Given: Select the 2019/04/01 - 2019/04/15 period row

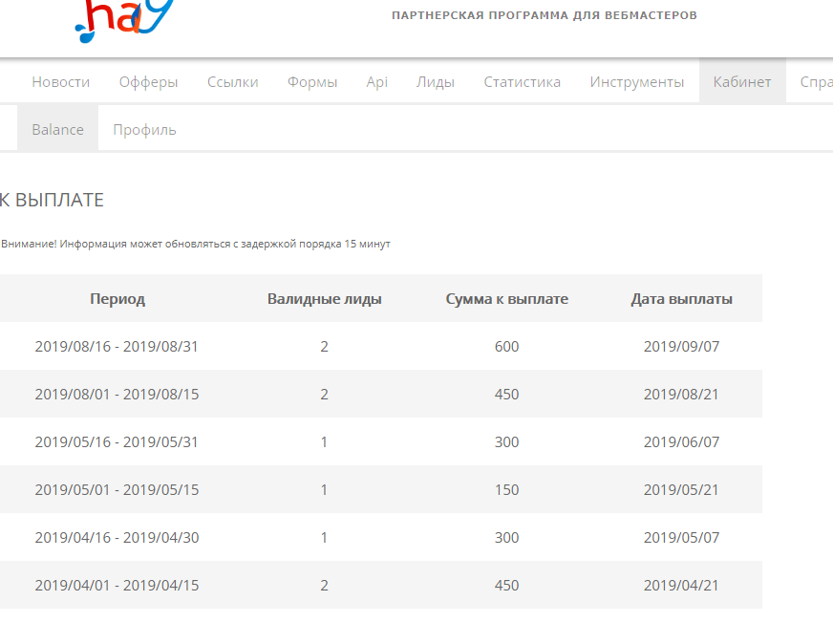Looking at the screenshot, I should click(117, 586).
